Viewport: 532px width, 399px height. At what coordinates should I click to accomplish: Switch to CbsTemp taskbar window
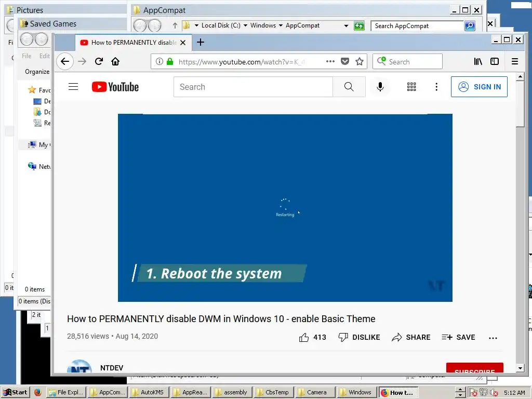click(273, 392)
